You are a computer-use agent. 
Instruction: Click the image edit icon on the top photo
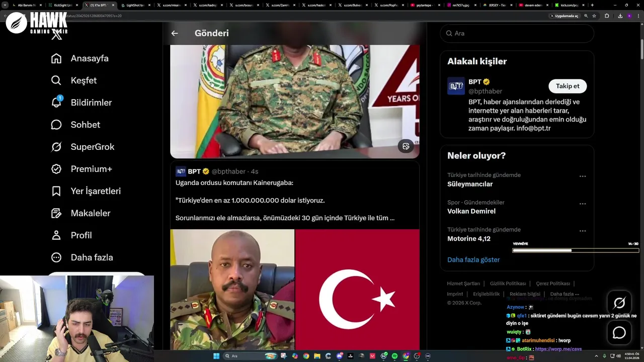pos(406,146)
